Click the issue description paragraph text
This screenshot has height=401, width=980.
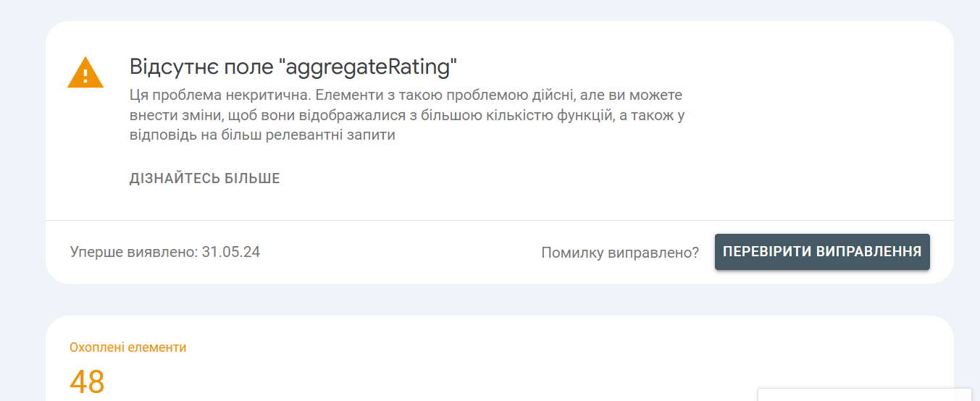coord(407,115)
